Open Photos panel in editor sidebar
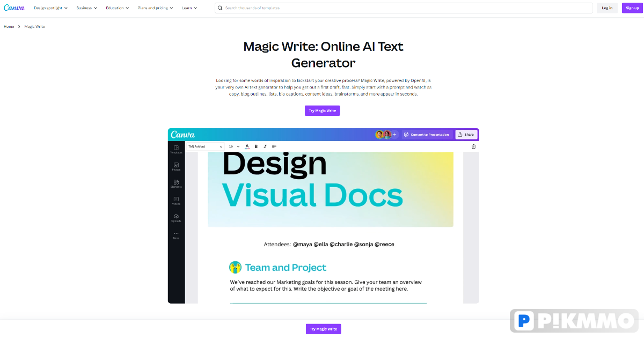644x338 pixels. pyautogui.click(x=176, y=166)
